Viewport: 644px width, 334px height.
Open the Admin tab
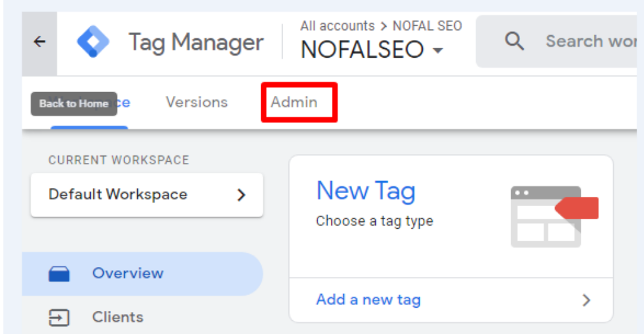pyautogui.click(x=294, y=102)
